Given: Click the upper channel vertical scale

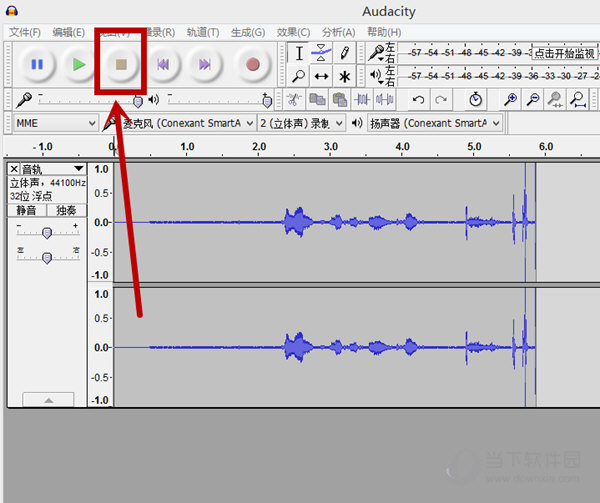Looking at the screenshot, I should (101, 222).
